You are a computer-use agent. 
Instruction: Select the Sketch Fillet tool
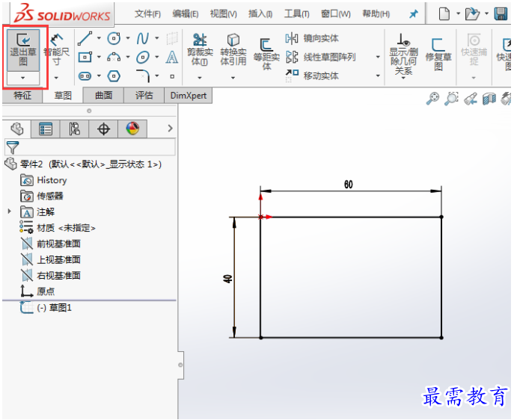coord(143,76)
